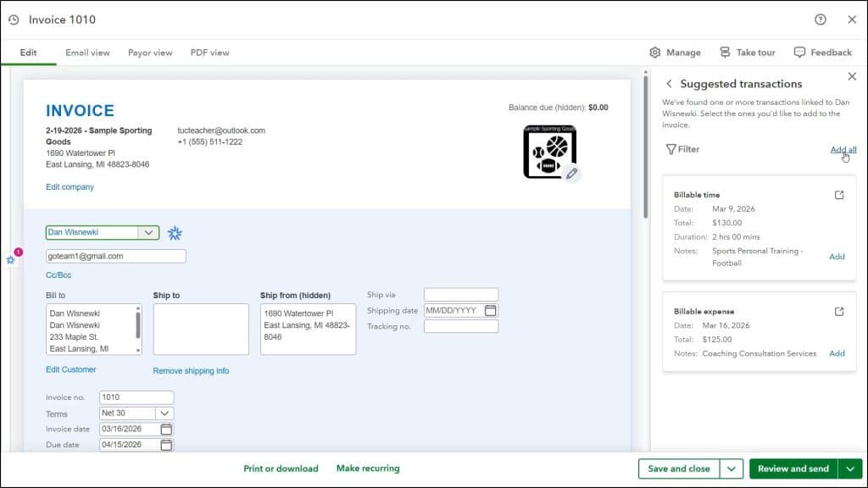Open the Feedback panel

[799, 52]
